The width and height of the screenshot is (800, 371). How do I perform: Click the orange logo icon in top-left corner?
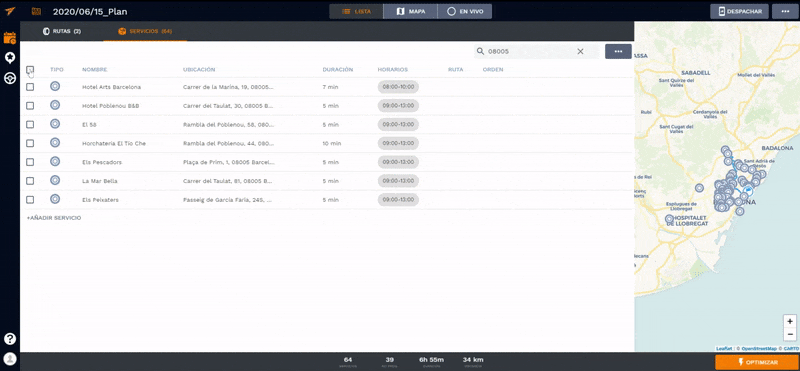(x=10, y=11)
